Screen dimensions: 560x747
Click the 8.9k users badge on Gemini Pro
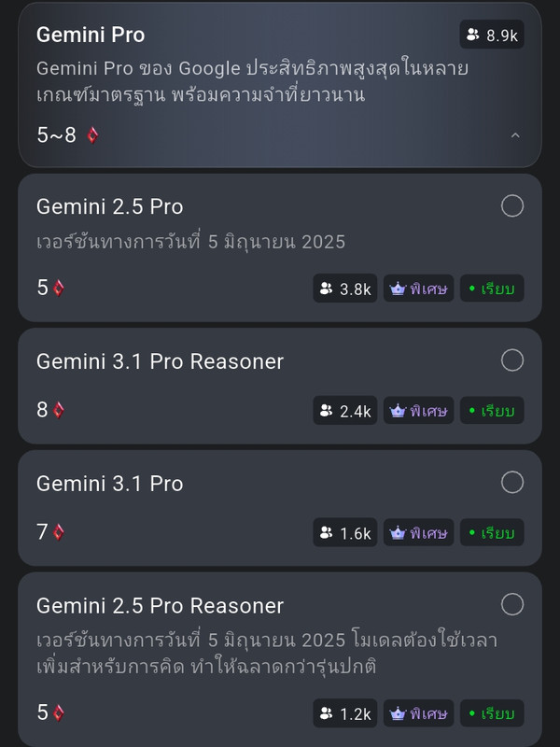[x=492, y=35]
